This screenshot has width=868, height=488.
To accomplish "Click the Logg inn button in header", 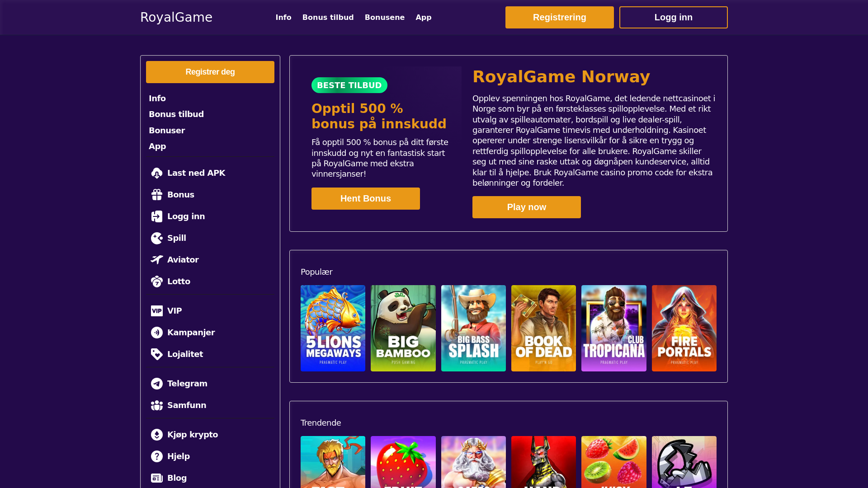I will coord(674,17).
